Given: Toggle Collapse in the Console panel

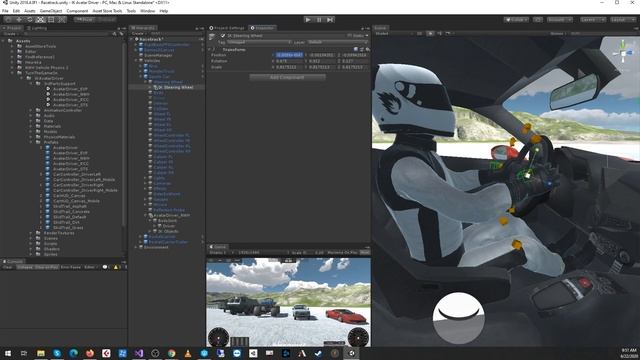Looking at the screenshot, I should click(24, 267).
